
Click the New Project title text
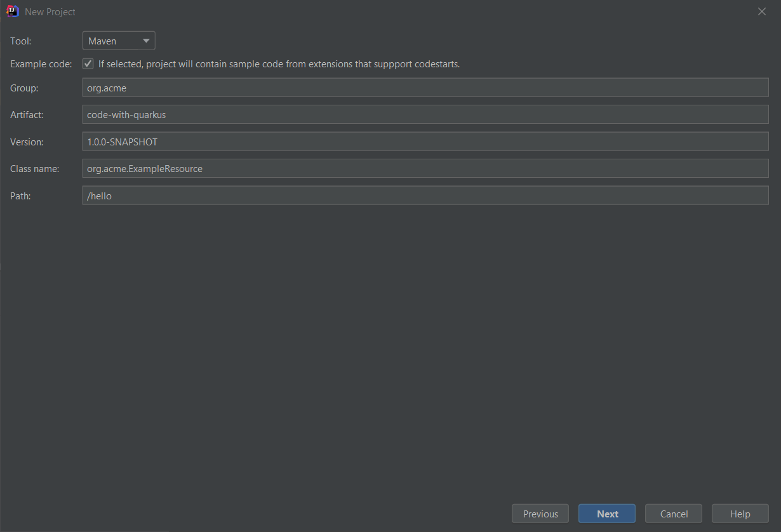[50, 11]
